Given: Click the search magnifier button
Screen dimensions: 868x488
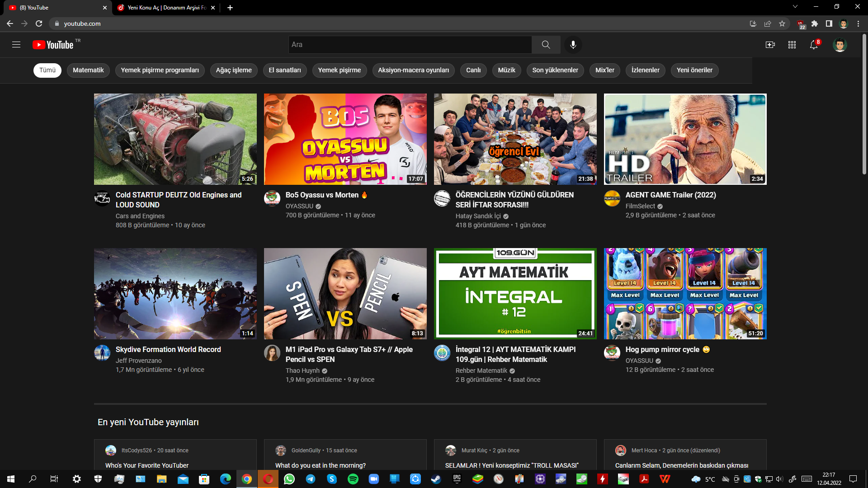Looking at the screenshot, I should (x=546, y=44).
